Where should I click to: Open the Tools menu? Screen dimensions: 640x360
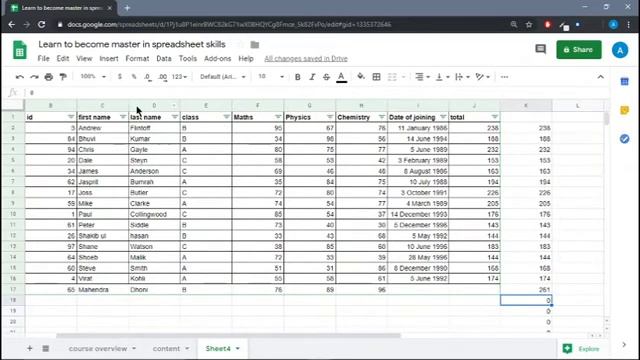pyautogui.click(x=188, y=59)
